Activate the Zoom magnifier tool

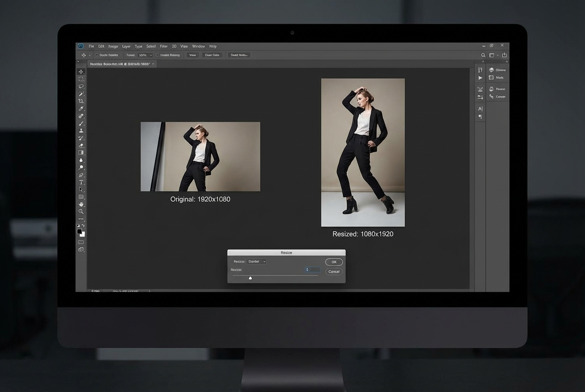(x=81, y=211)
